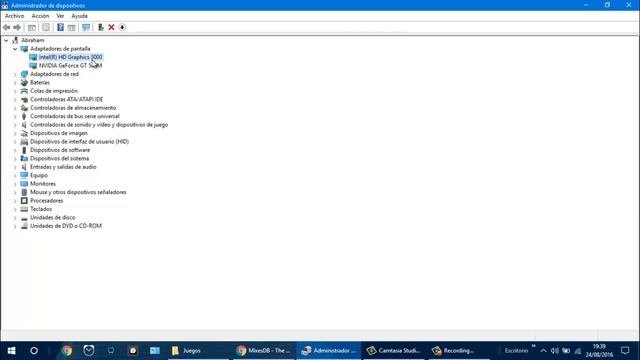Viewport: 640px width, 360px height.
Task: Click the volume speaker tray icon
Action: (x=554, y=351)
